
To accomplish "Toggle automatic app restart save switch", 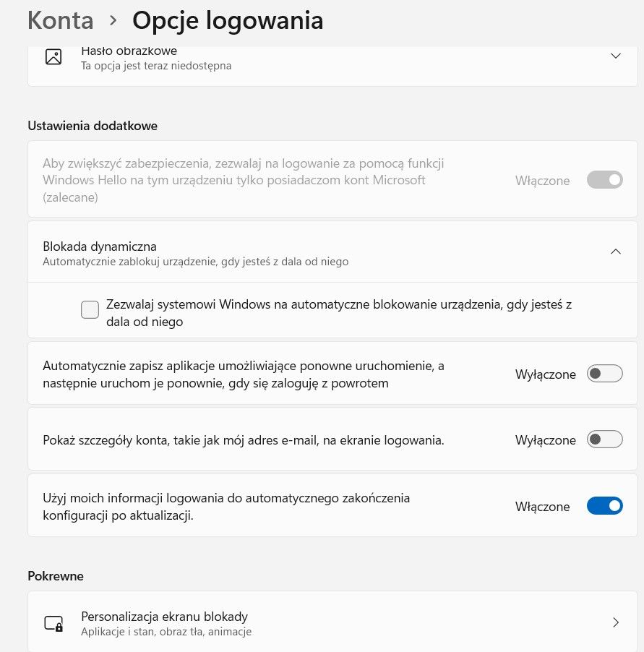I will point(604,374).
